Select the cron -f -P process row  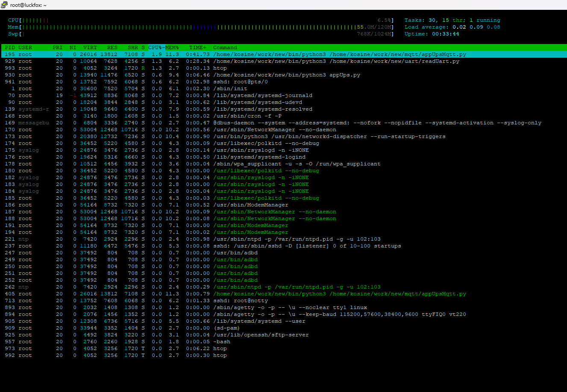[283, 116]
